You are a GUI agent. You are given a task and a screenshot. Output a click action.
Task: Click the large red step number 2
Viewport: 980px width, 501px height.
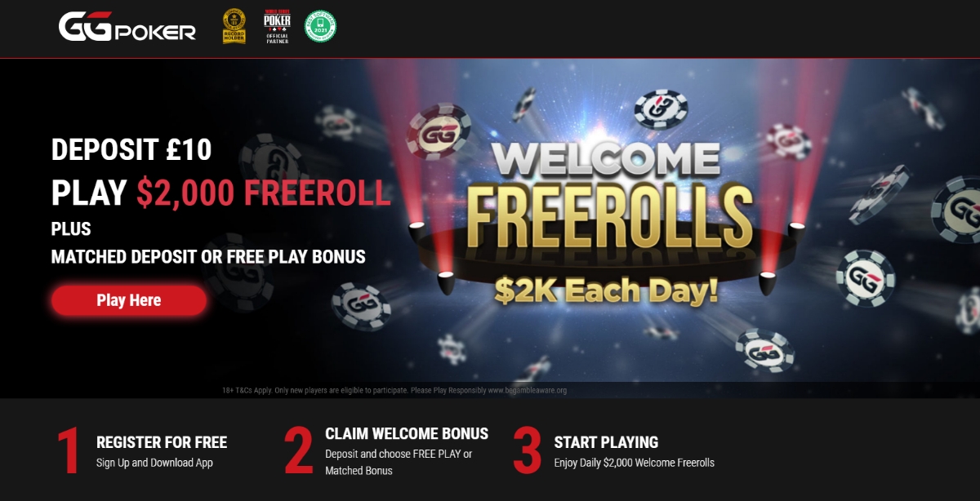point(299,450)
